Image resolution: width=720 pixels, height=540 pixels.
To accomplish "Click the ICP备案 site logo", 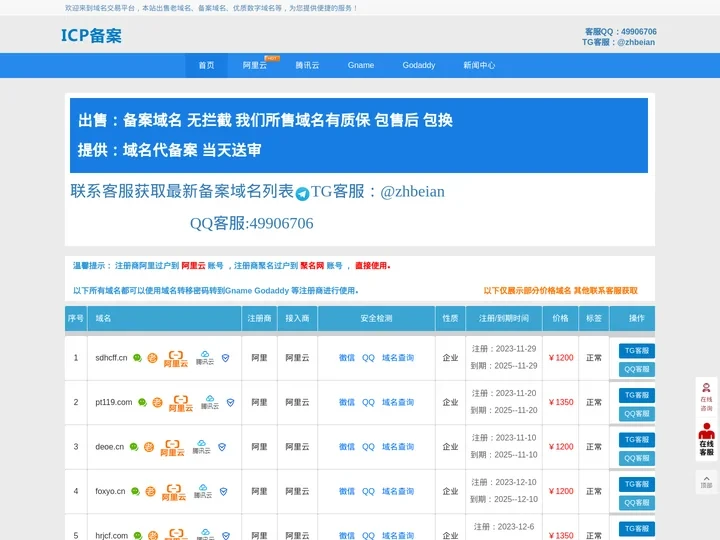I will pyautogui.click(x=91, y=36).
